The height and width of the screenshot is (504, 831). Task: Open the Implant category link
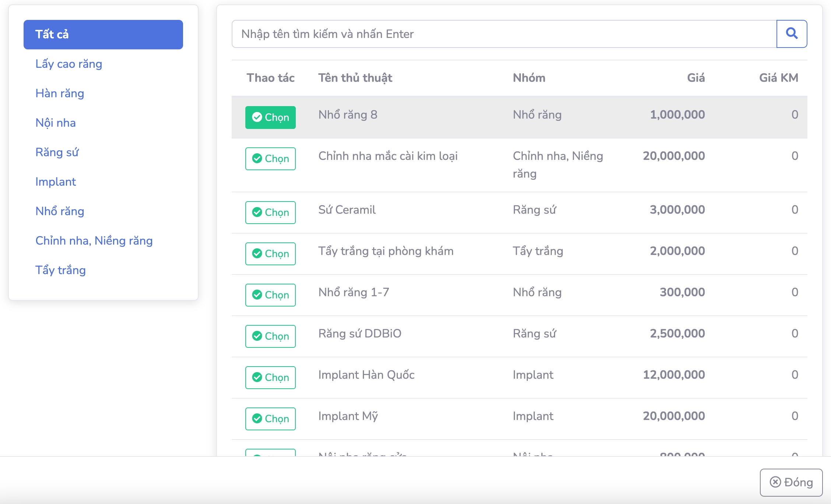pyautogui.click(x=56, y=182)
